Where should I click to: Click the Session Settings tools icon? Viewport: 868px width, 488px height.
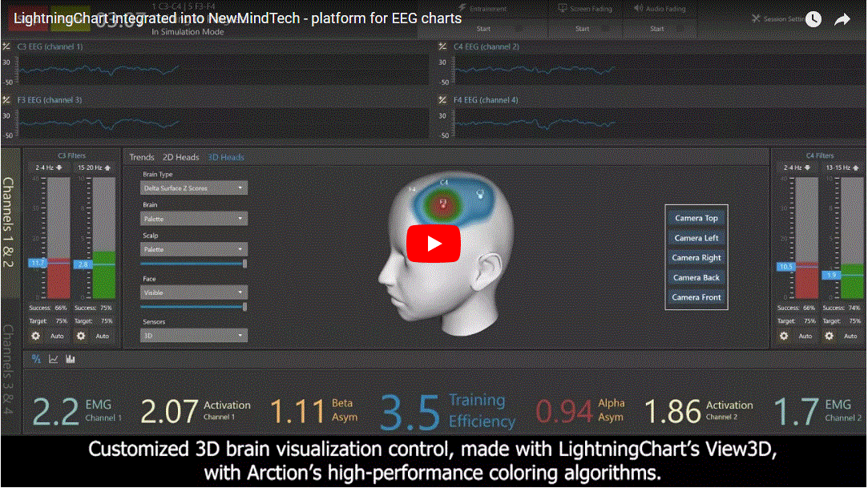coord(756,18)
